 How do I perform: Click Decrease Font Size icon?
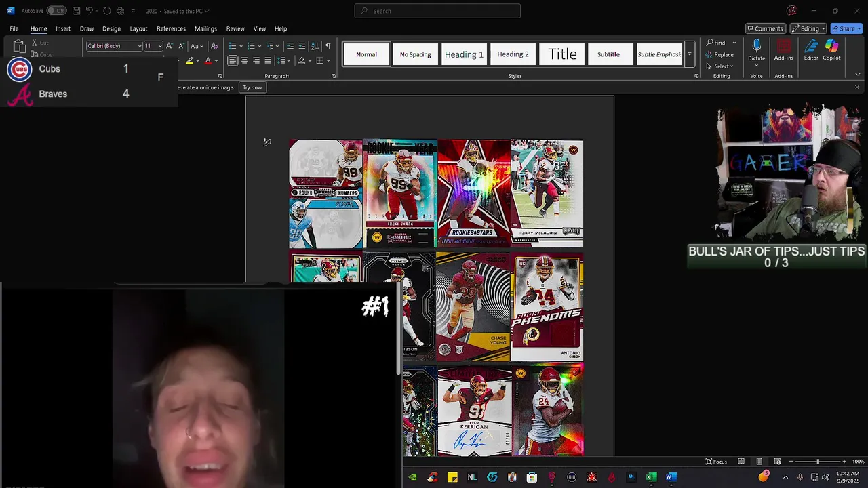click(x=181, y=46)
